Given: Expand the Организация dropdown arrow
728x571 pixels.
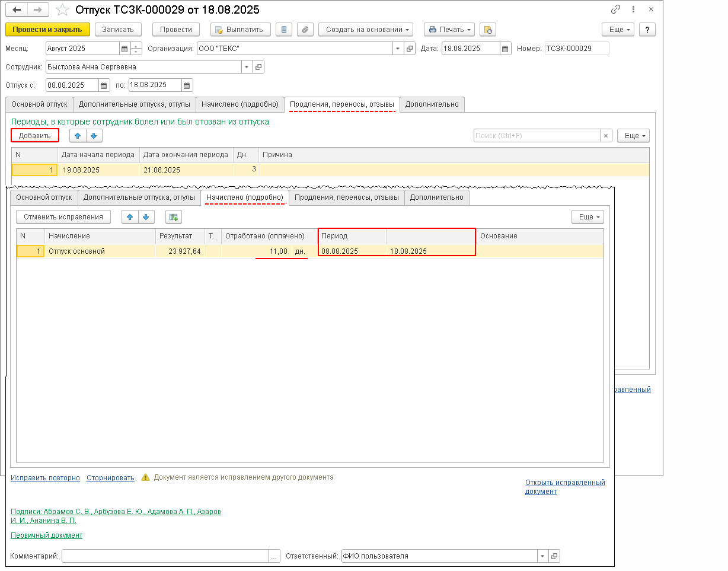Looking at the screenshot, I should click(398, 49).
